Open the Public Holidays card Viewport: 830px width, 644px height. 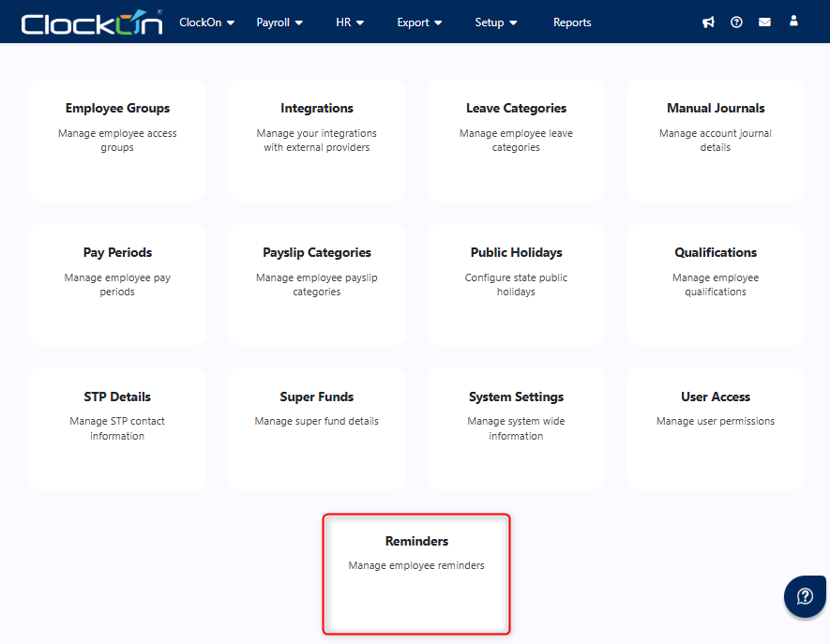tap(516, 285)
